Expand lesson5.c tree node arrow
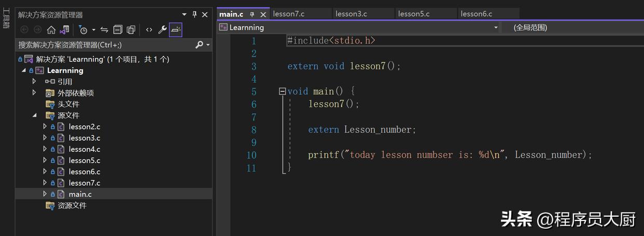Viewport: 644px width, 236px height. 45,160
